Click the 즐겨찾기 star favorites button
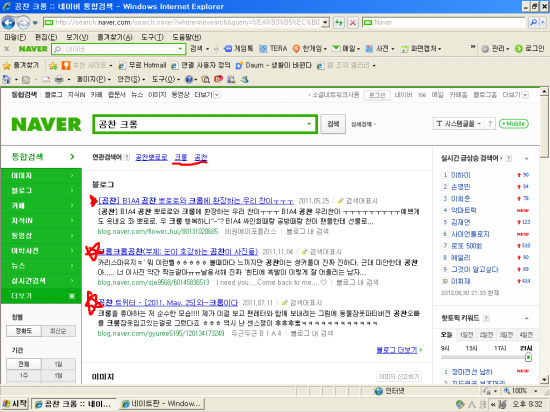The height and width of the screenshot is (412, 550). click(20, 66)
